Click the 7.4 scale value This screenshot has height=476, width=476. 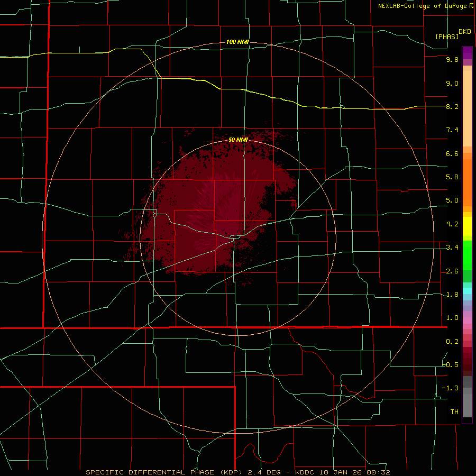point(452,130)
